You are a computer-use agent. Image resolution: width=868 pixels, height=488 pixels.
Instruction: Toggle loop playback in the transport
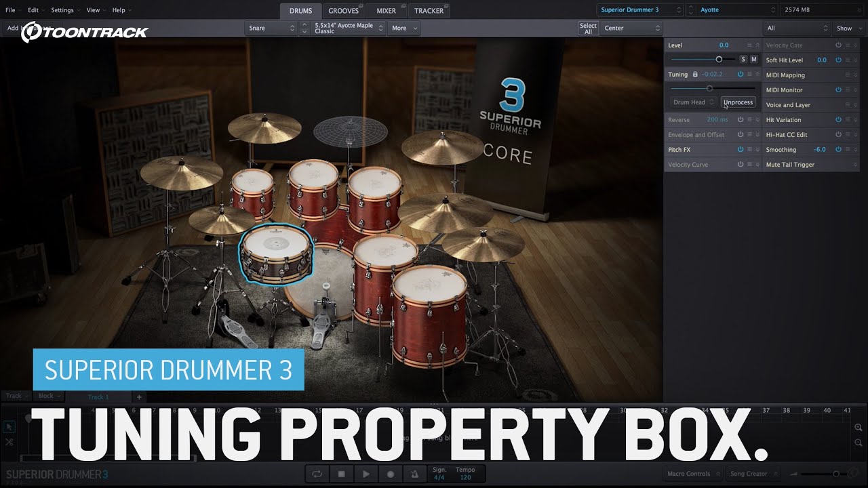(317, 474)
